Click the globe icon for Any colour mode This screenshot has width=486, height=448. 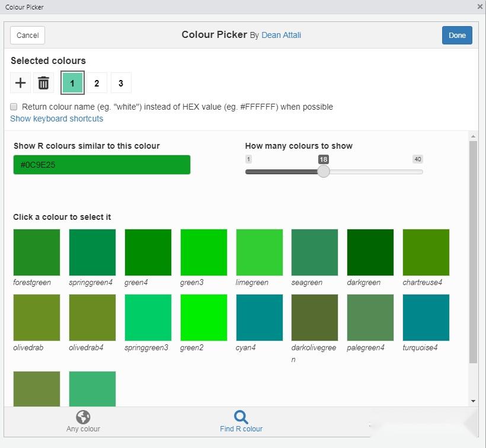click(82, 417)
